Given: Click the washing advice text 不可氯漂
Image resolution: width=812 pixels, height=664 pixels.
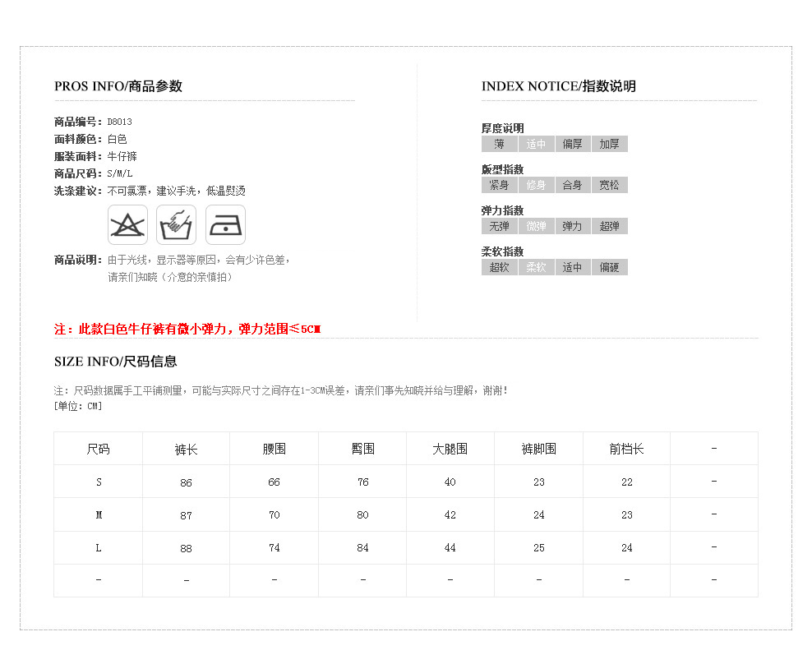Looking at the screenshot, I should click(127, 191).
